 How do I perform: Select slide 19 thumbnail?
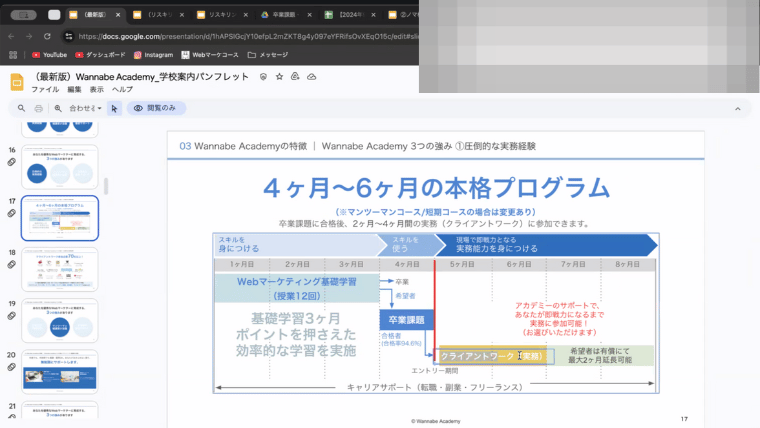(60, 321)
